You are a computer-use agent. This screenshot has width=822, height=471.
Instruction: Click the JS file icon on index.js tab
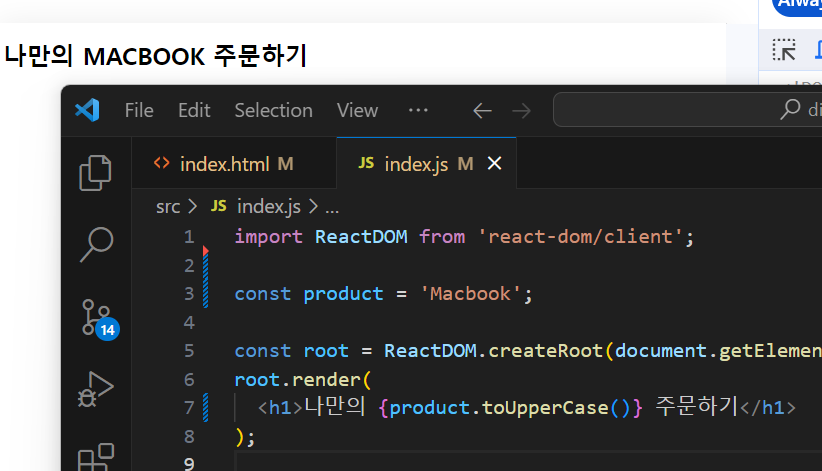point(366,163)
